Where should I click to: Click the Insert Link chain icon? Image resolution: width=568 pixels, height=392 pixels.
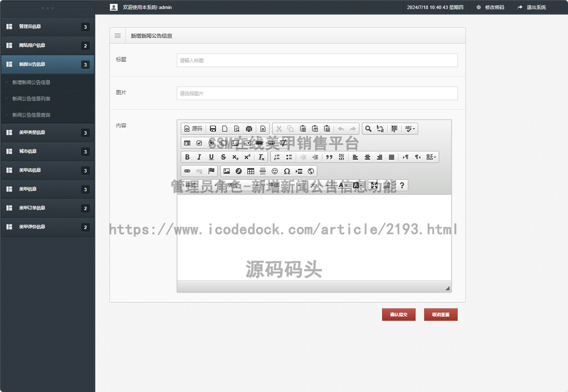(x=187, y=171)
